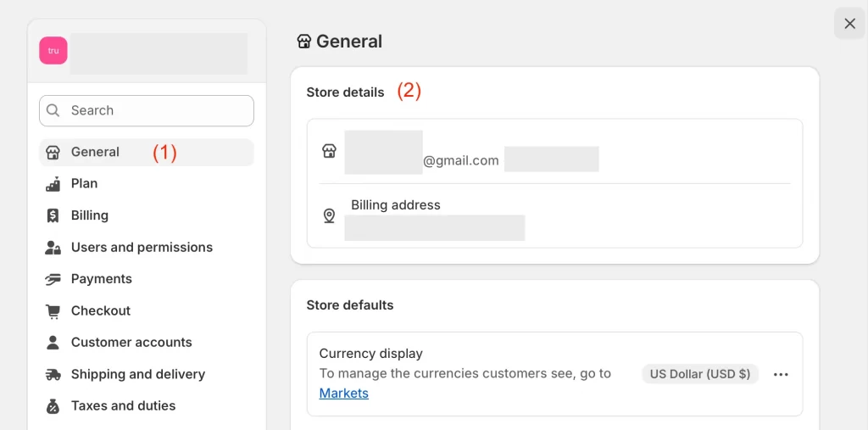The image size is (868, 430).
Task: Go to Billing settings
Action: 146,215
